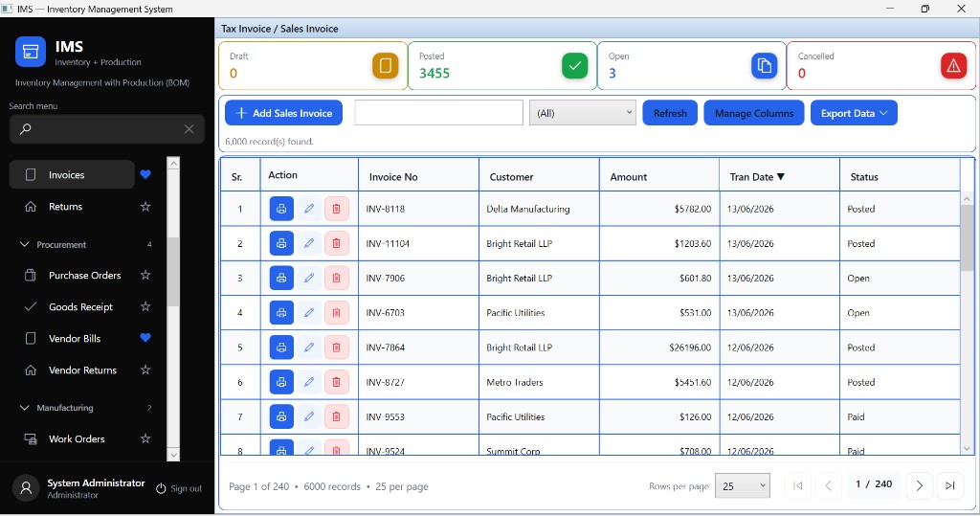Click the sidebar scrollbar down arrow
This screenshot has height=516, width=980.
[x=174, y=456]
